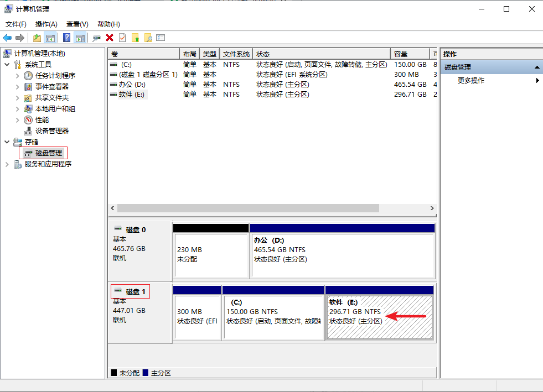This screenshot has width=543, height=392.
Task: Toggle the console tree show/hide button
Action: 50,38
